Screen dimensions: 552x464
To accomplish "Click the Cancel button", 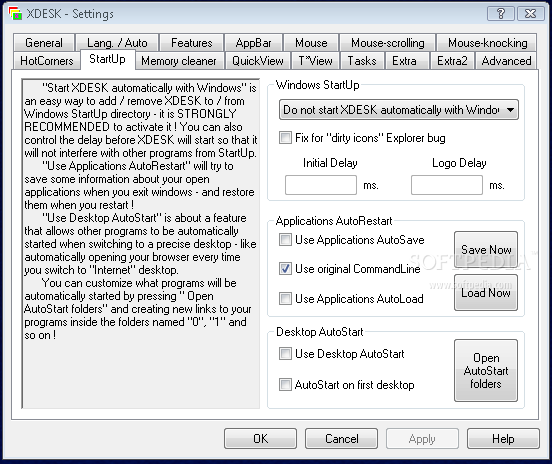I will pyautogui.click(x=341, y=439).
